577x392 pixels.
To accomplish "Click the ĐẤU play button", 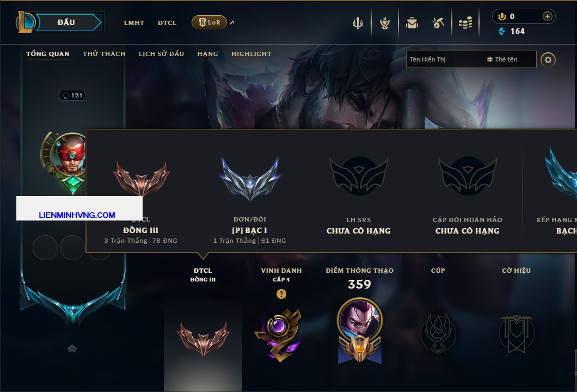I will coord(66,22).
